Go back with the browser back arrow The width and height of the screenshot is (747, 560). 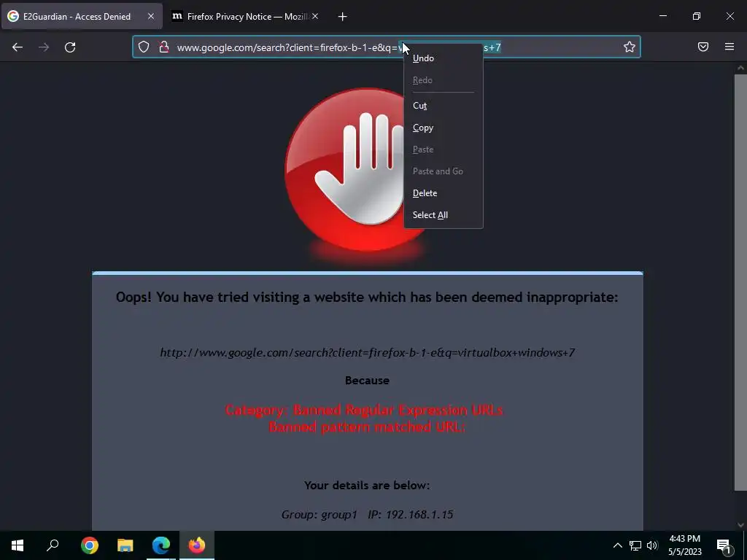click(x=18, y=47)
